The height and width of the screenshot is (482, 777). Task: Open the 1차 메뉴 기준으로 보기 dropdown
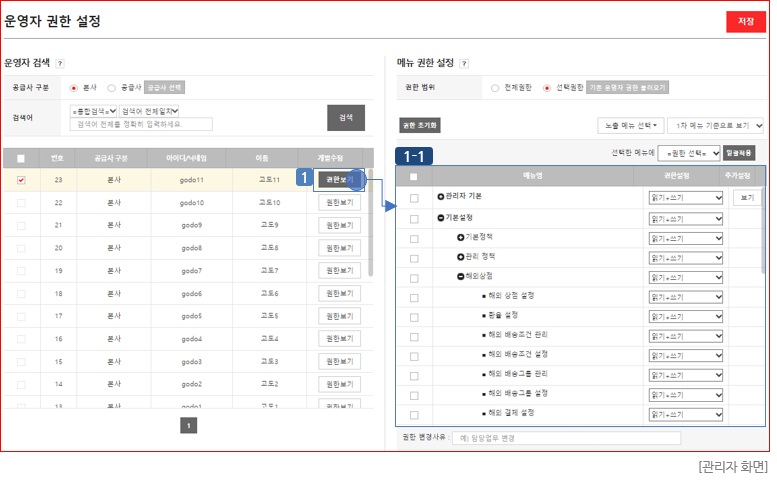pos(715,125)
